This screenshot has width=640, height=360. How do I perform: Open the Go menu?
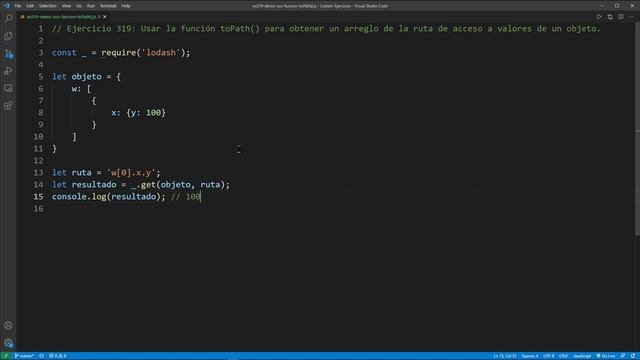click(79, 6)
